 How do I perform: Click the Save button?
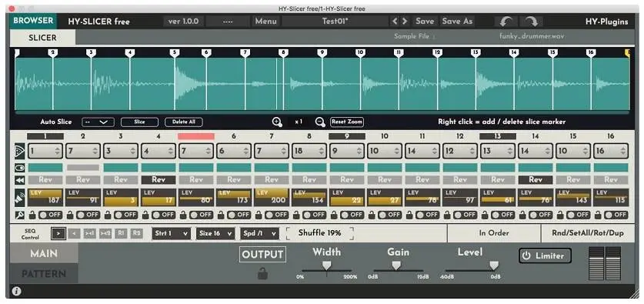pos(425,22)
